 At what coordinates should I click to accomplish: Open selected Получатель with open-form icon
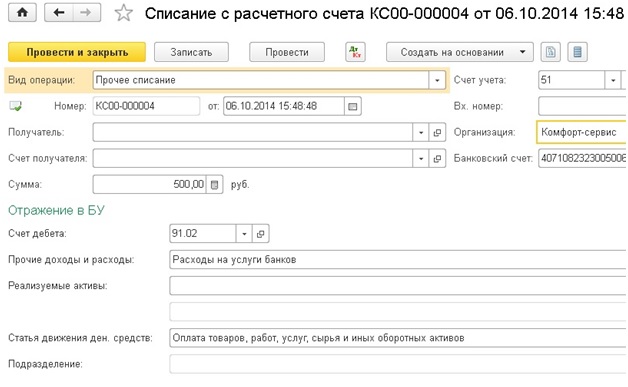point(437,132)
